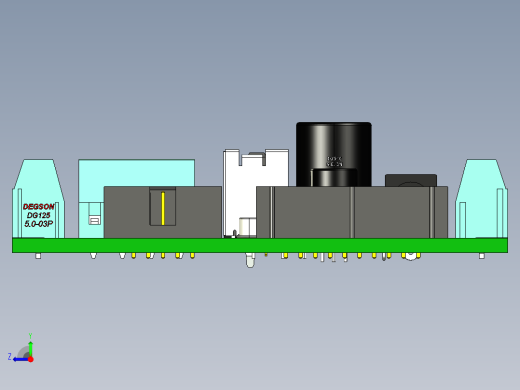Click the 5.0-03P marking text
This screenshot has width=520, height=390.
[38, 224]
